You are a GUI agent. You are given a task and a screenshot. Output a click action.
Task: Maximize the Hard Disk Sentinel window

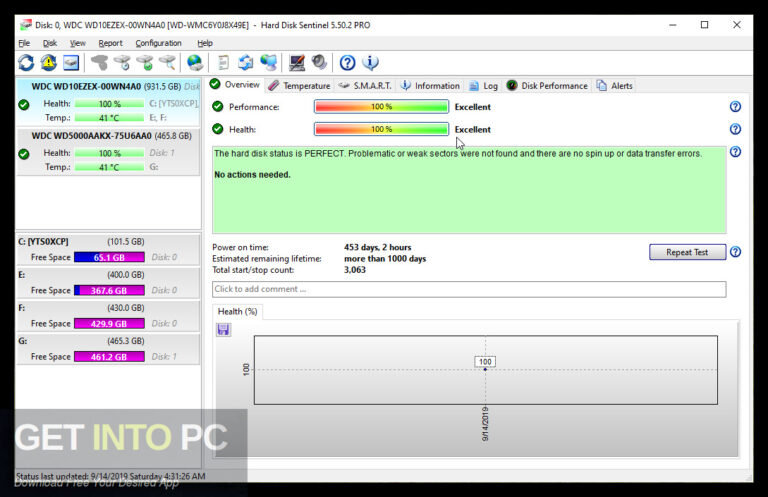pyautogui.click(x=704, y=24)
